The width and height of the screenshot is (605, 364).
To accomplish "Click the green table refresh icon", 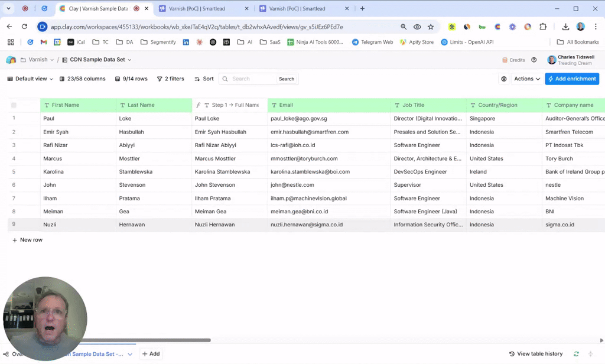I will [x=576, y=353].
